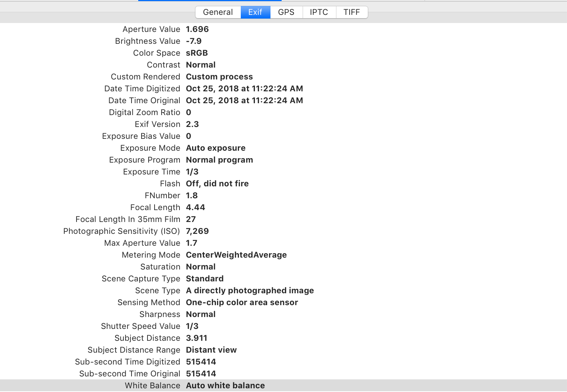
Task: Click the Max Aperture Value 1.7
Action: click(x=192, y=243)
